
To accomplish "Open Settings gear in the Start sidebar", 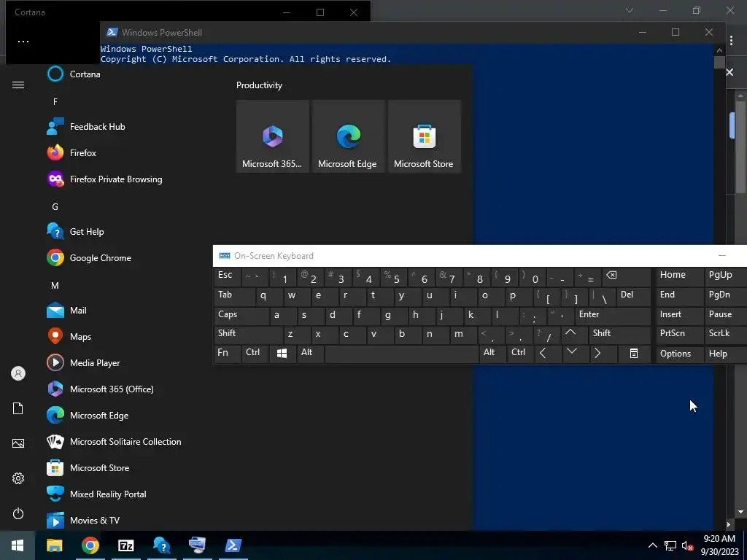I will [x=18, y=478].
